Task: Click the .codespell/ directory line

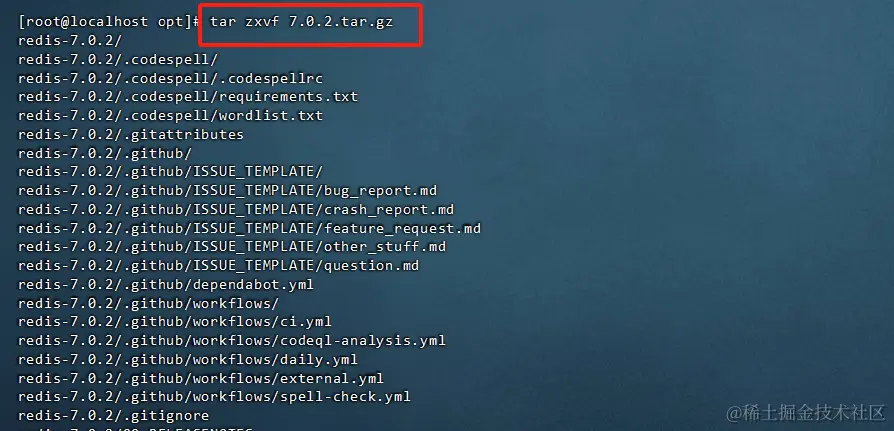Action: coord(118,59)
